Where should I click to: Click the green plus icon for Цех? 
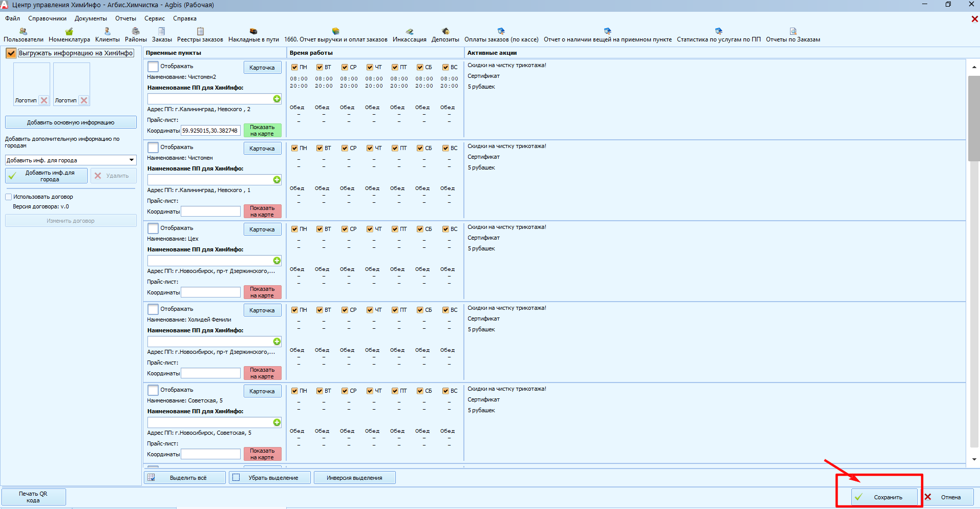click(277, 261)
